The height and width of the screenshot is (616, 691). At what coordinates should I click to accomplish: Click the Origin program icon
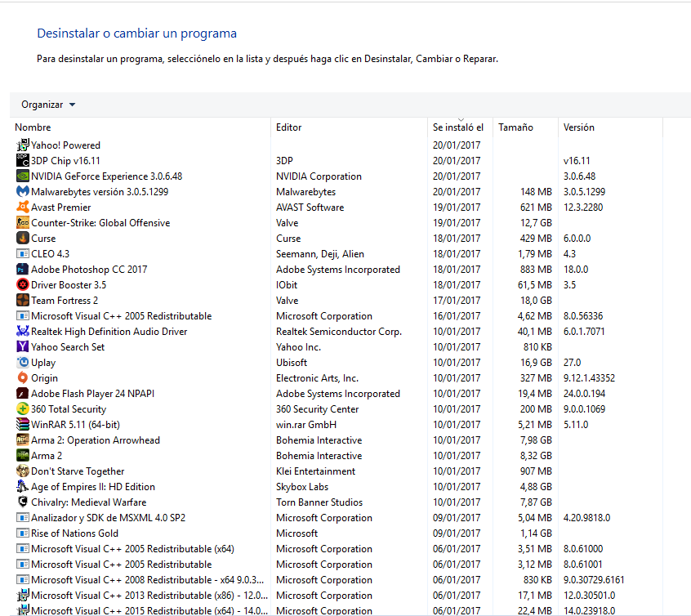click(x=23, y=378)
